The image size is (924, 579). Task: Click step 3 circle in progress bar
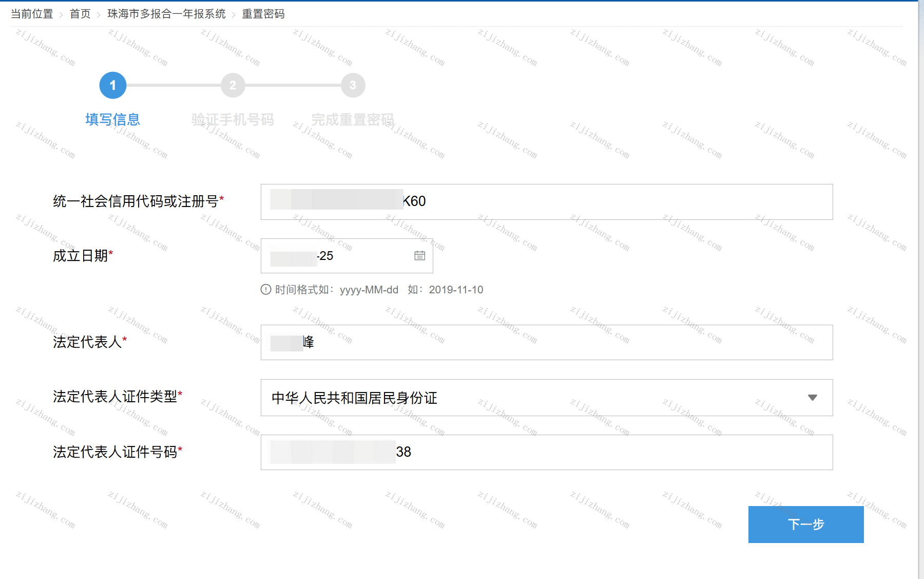click(x=353, y=85)
